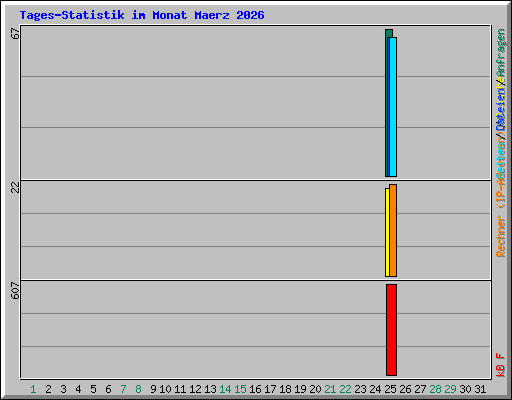This screenshot has height=400, width=512.
Task: Click day label 11 on x-axis
Action: click(180, 389)
